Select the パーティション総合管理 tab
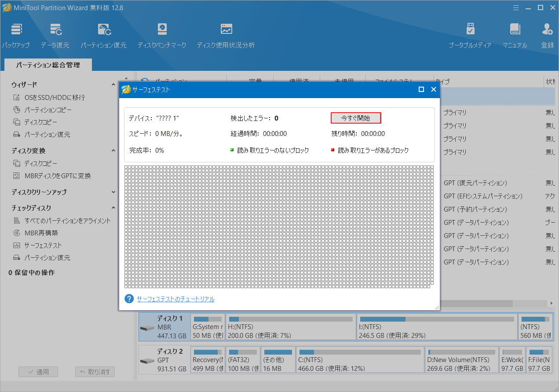The image size is (559, 392). click(48, 65)
